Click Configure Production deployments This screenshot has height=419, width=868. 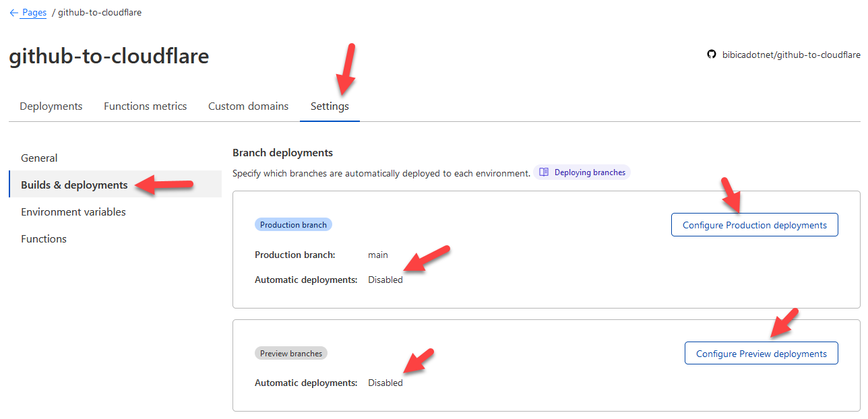coord(754,224)
